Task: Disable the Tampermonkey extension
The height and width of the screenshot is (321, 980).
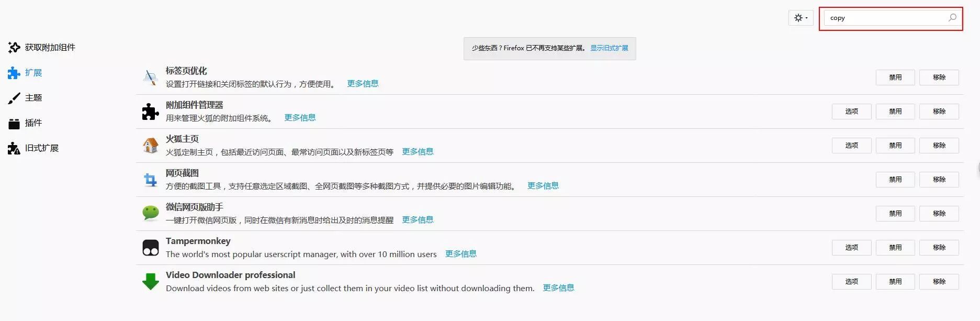Action: pos(895,248)
